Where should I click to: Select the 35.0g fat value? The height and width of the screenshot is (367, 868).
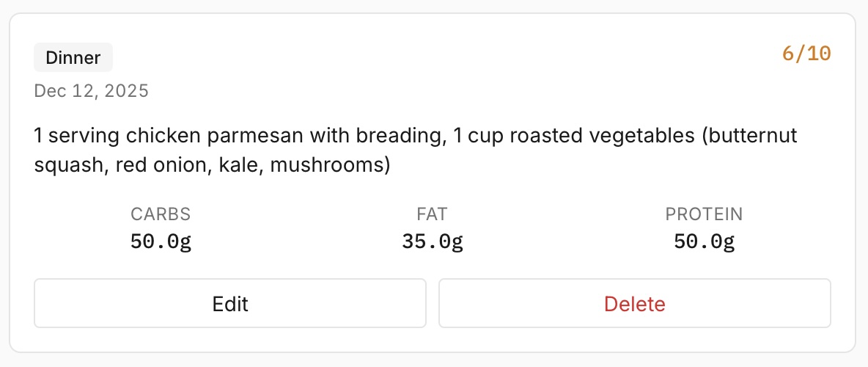432,241
